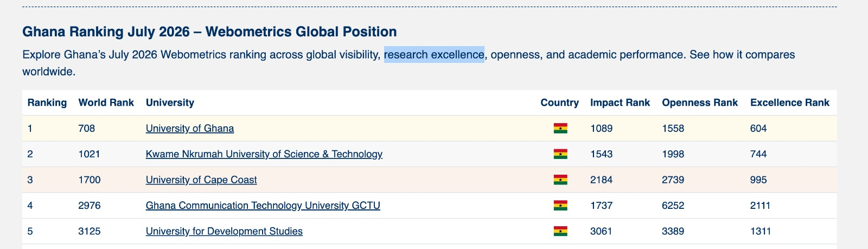Click flag icon for University for Development Studies
868x249 pixels.
coord(560,231)
